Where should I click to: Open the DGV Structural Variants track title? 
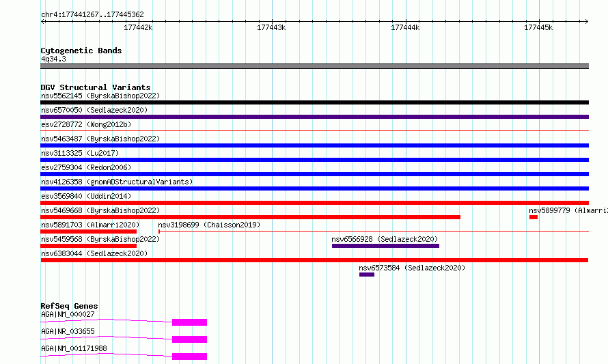point(96,87)
